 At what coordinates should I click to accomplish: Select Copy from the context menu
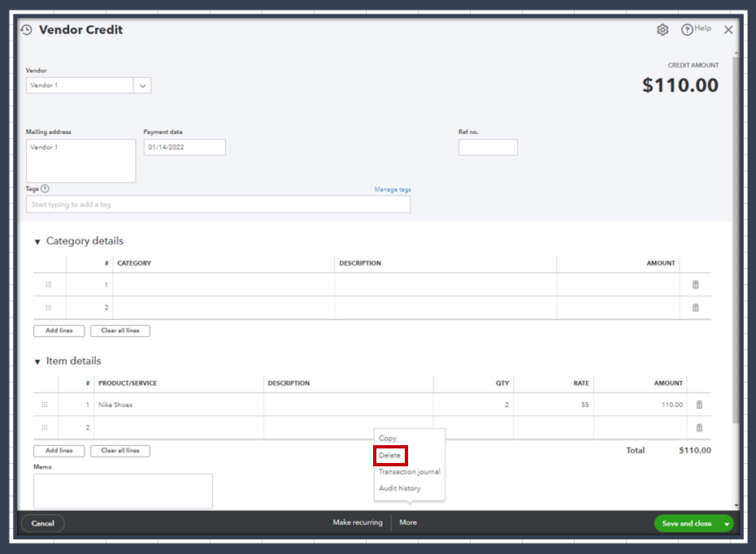(x=388, y=438)
